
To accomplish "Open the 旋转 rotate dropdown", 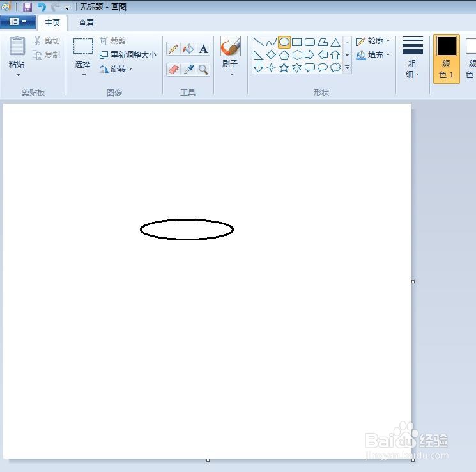I will coord(116,69).
